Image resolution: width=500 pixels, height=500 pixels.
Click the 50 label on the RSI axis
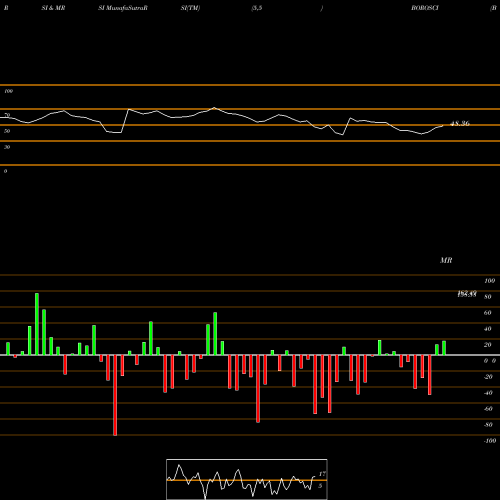tap(7, 131)
